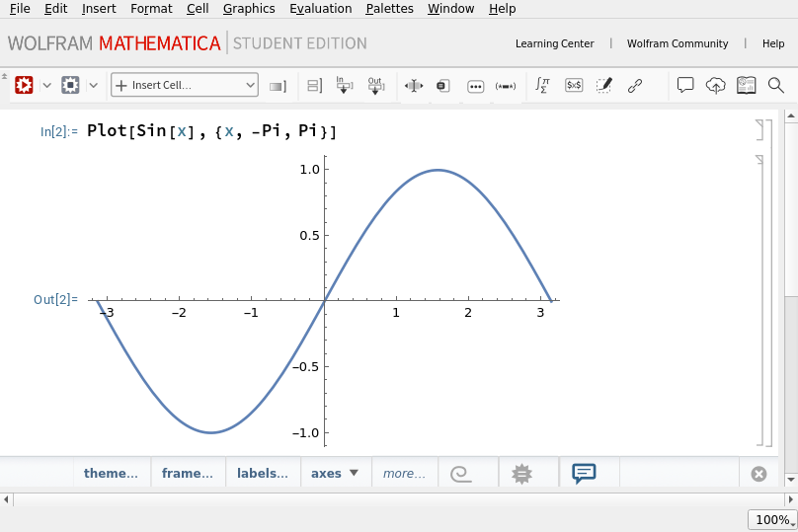Viewport: 798px width, 532px height.
Task: Collapse the toolbar with the tiny arrows
Action: 4,76
